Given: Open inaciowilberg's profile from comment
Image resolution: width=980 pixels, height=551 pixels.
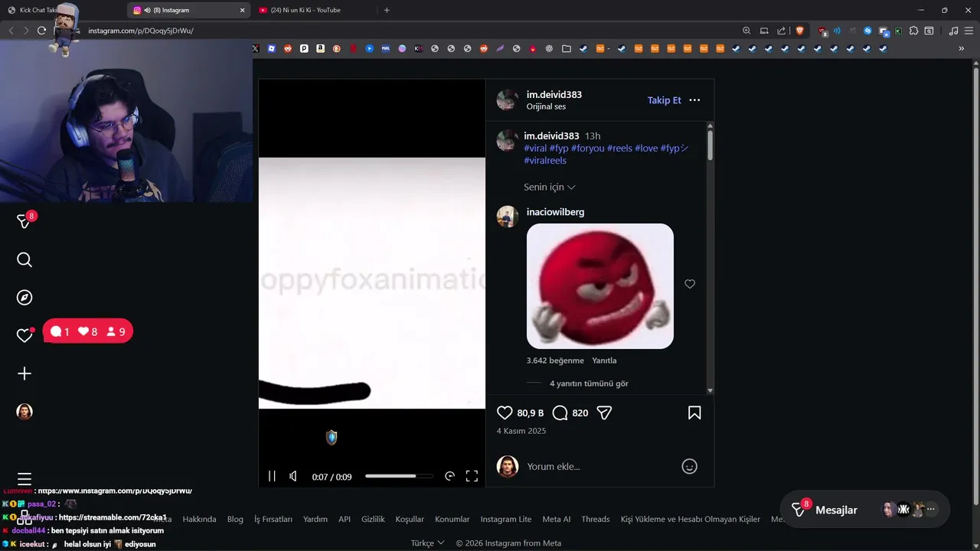Looking at the screenshot, I should pyautogui.click(x=555, y=212).
